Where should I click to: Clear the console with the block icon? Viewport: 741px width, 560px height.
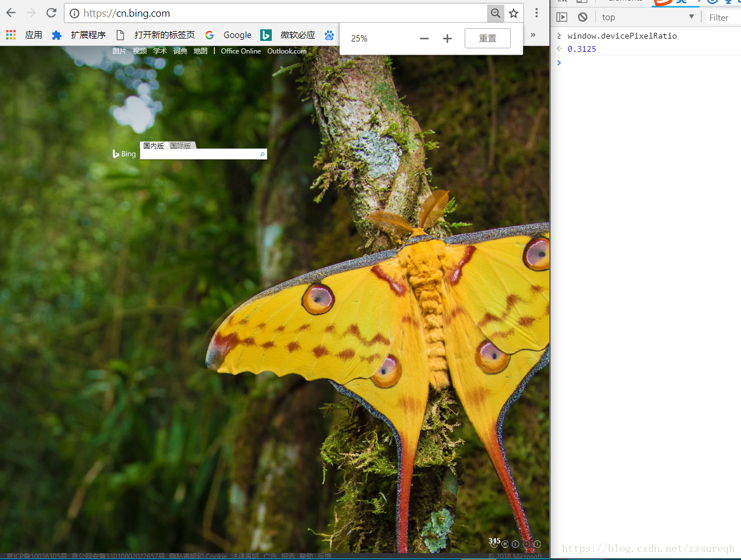[583, 17]
